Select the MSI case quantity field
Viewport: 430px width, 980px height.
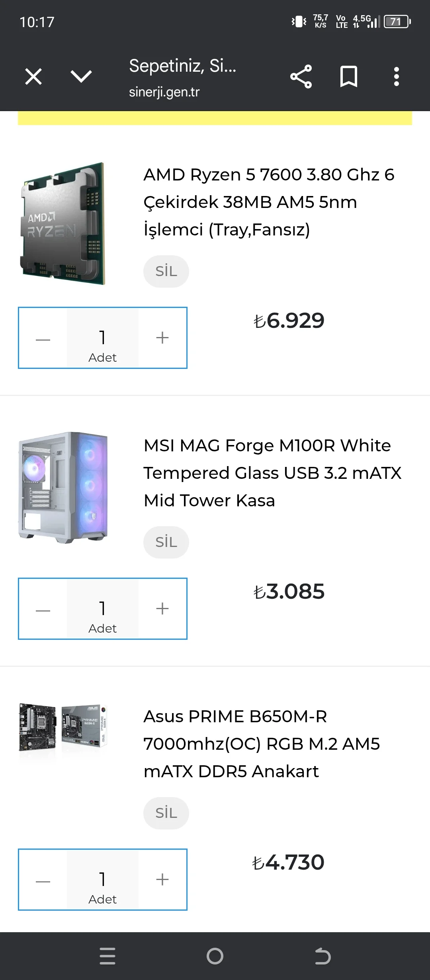103,609
